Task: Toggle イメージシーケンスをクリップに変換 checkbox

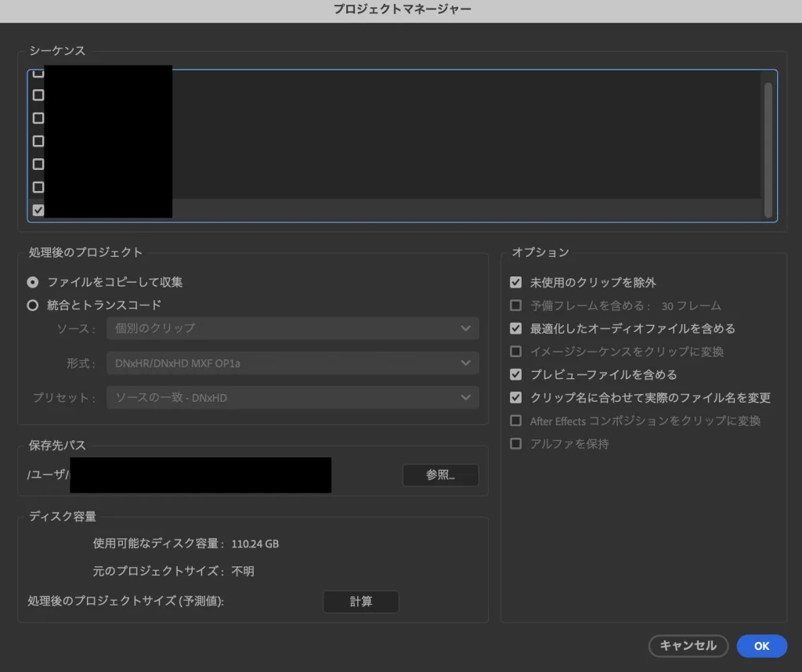Action: click(515, 352)
